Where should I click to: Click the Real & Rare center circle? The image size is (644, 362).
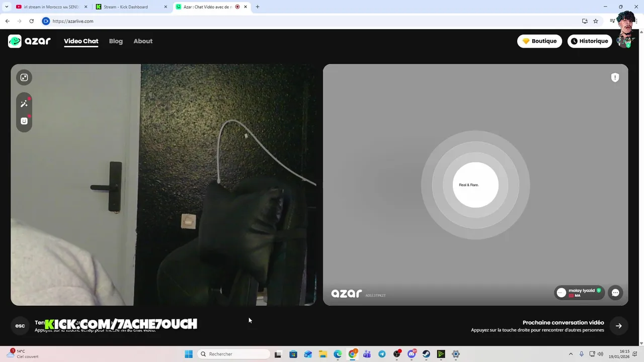475,185
